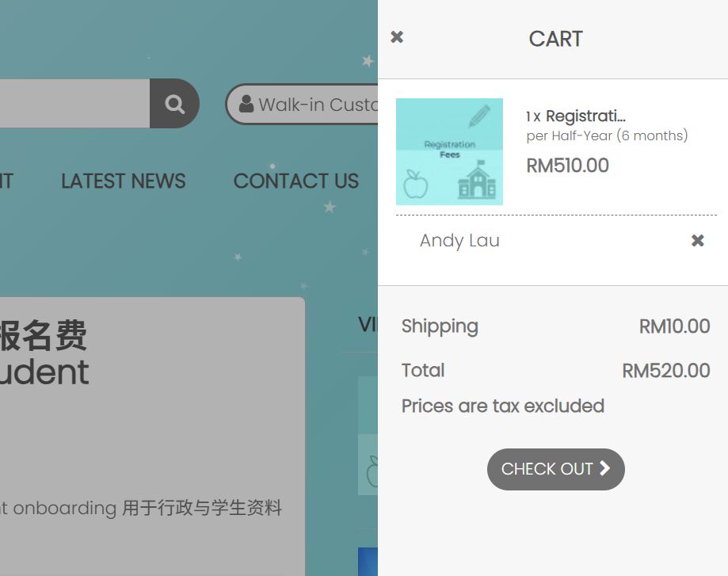
Task: Click the Andy Lau name in cart
Action: 459,241
